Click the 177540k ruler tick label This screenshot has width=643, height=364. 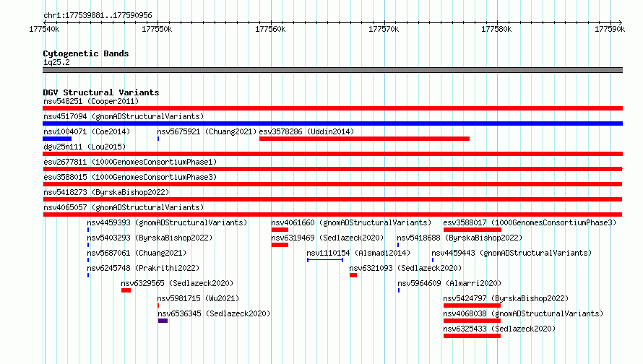point(44,29)
